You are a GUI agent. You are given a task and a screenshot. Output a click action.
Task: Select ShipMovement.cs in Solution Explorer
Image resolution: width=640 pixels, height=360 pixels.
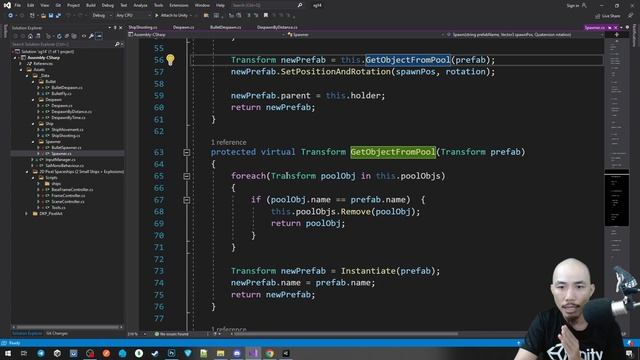click(67, 130)
